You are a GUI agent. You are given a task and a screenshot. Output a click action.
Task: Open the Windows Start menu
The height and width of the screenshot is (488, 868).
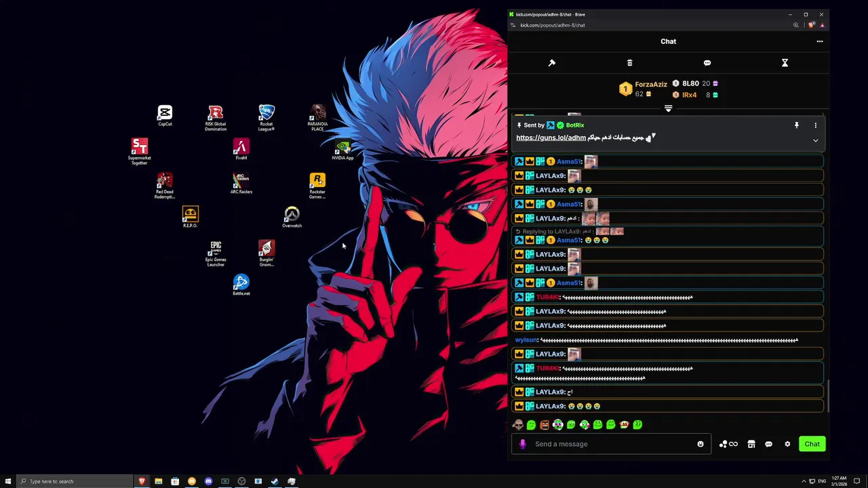coord(8,481)
